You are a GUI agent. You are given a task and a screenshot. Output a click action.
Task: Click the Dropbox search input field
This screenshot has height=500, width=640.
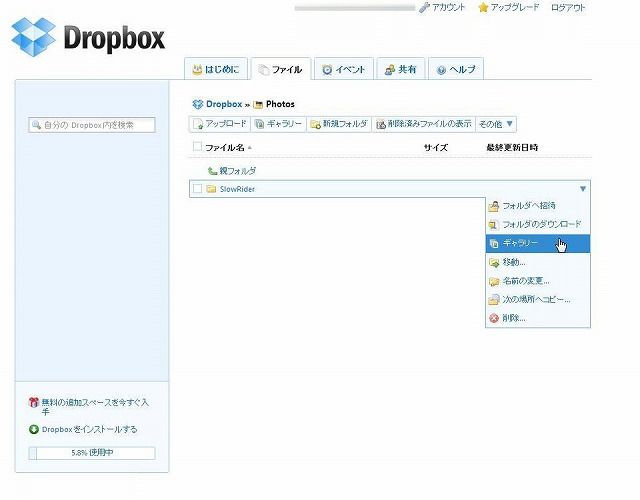(92, 125)
